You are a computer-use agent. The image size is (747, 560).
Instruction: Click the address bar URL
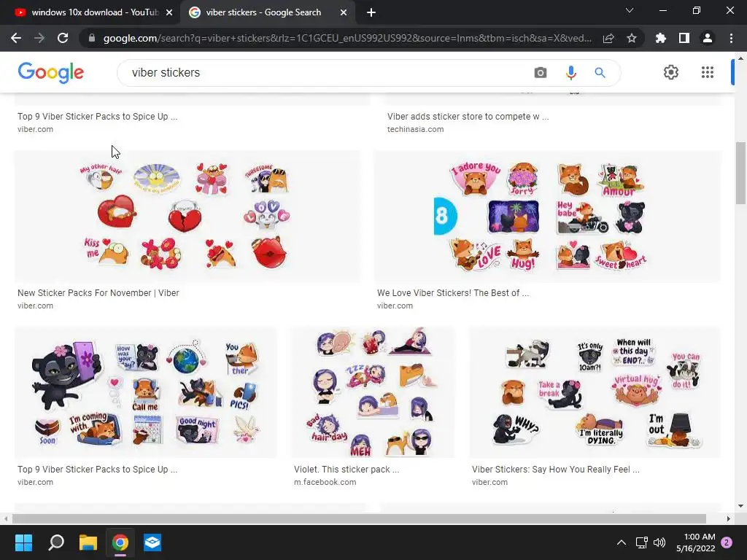[x=347, y=38]
